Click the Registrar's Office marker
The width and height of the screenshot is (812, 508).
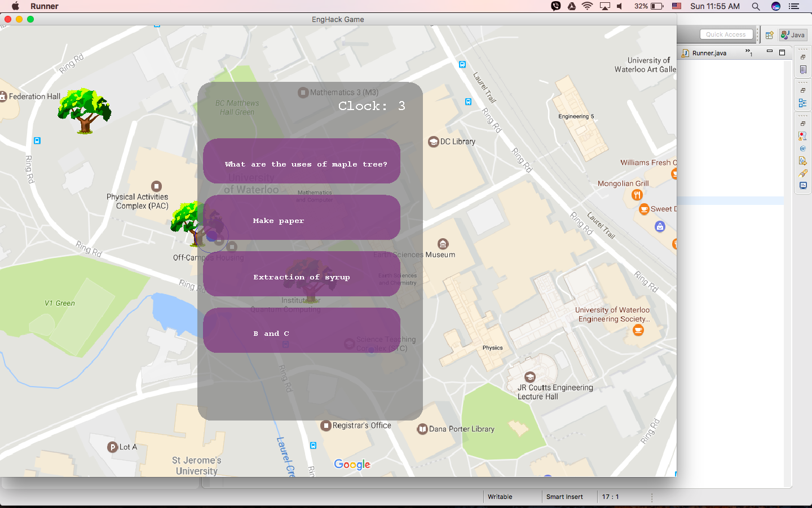point(325,426)
